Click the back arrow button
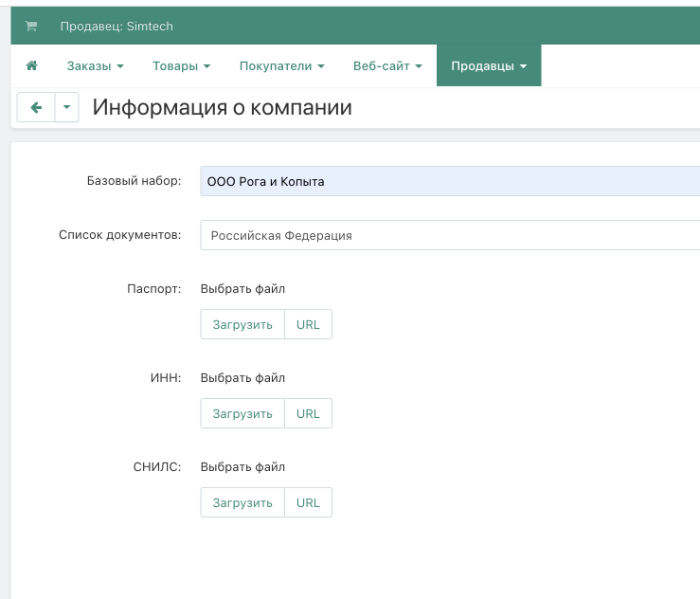The height and width of the screenshot is (599, 700). [36, 108]
